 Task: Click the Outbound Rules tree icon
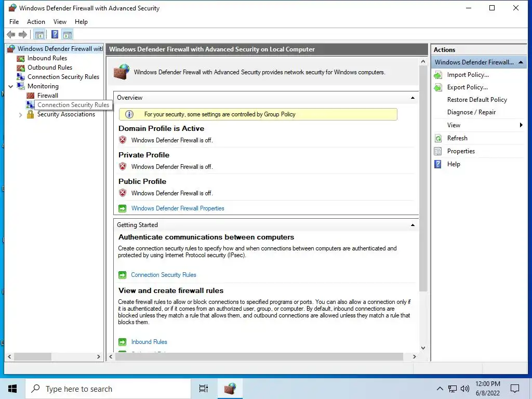click(x=21, y=68)
